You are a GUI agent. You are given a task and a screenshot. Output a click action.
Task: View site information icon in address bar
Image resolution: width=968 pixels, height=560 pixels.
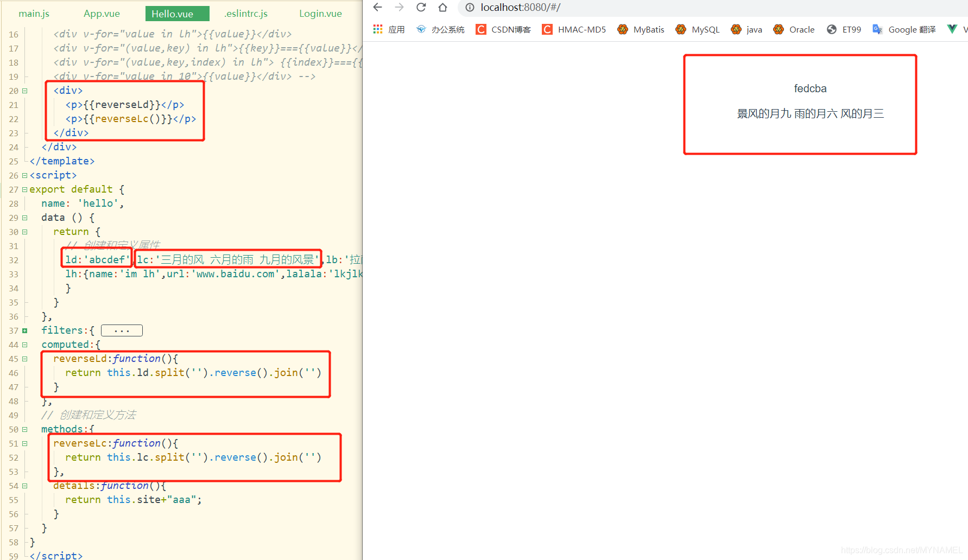pyautogui.click(x=470, y=7)
